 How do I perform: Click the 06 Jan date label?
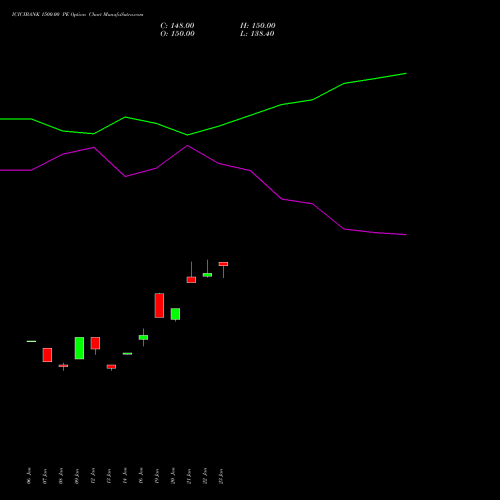[29, 476]
